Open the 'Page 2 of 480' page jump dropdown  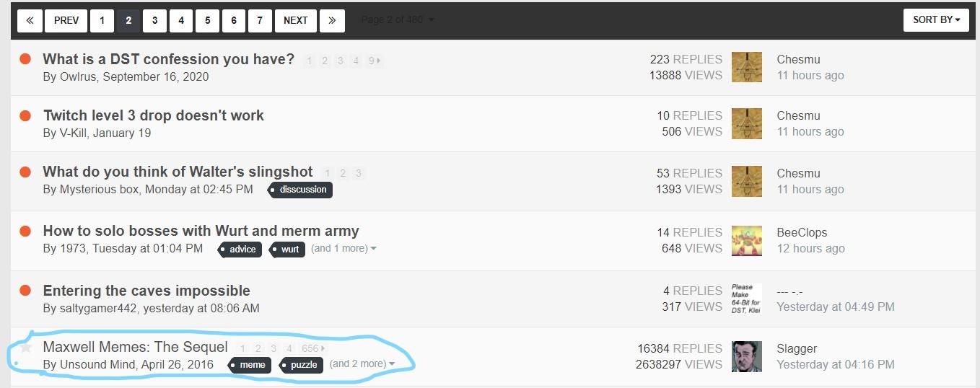[x=398, y=19]
